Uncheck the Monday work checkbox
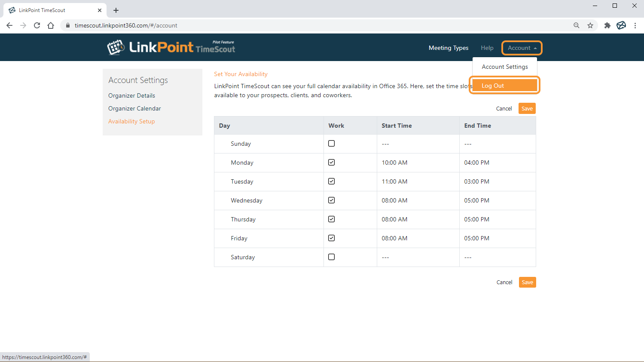 331,163
